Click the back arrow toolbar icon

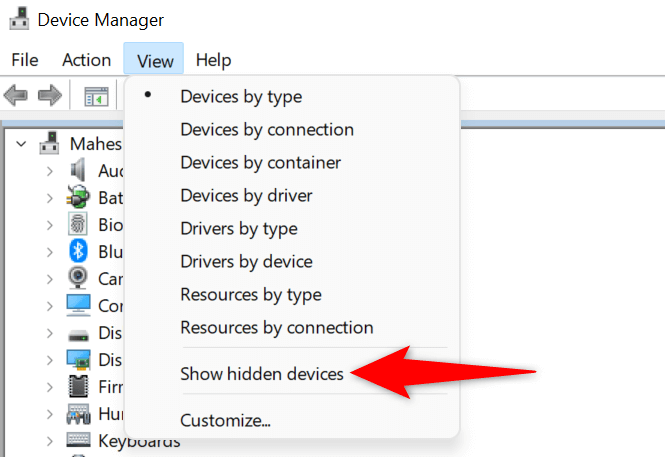pyautogui.click(x=16, y=96)
